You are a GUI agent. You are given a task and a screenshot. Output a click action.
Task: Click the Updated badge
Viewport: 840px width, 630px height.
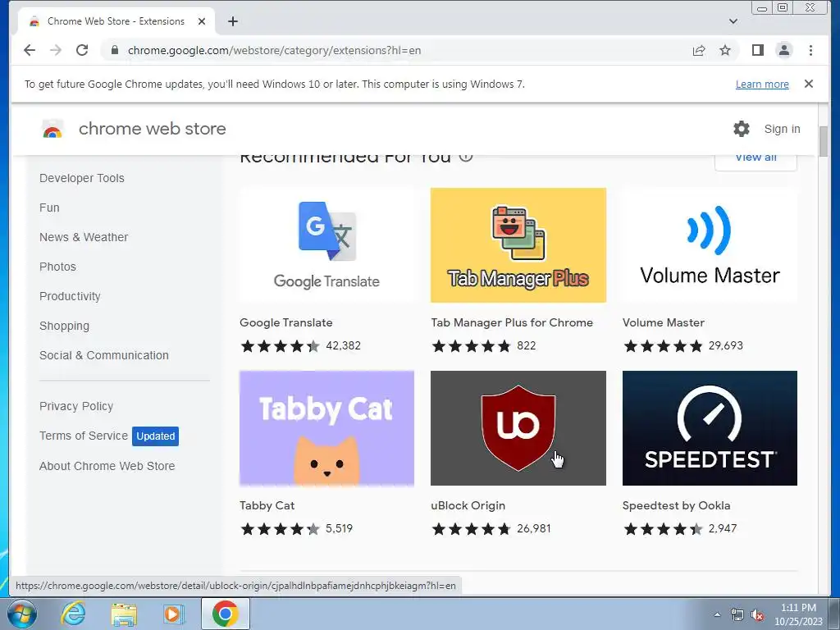[155, 436]
